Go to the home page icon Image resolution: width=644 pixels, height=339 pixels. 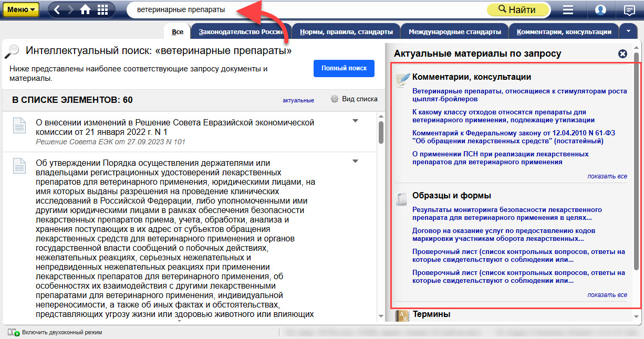pos(86,9)
